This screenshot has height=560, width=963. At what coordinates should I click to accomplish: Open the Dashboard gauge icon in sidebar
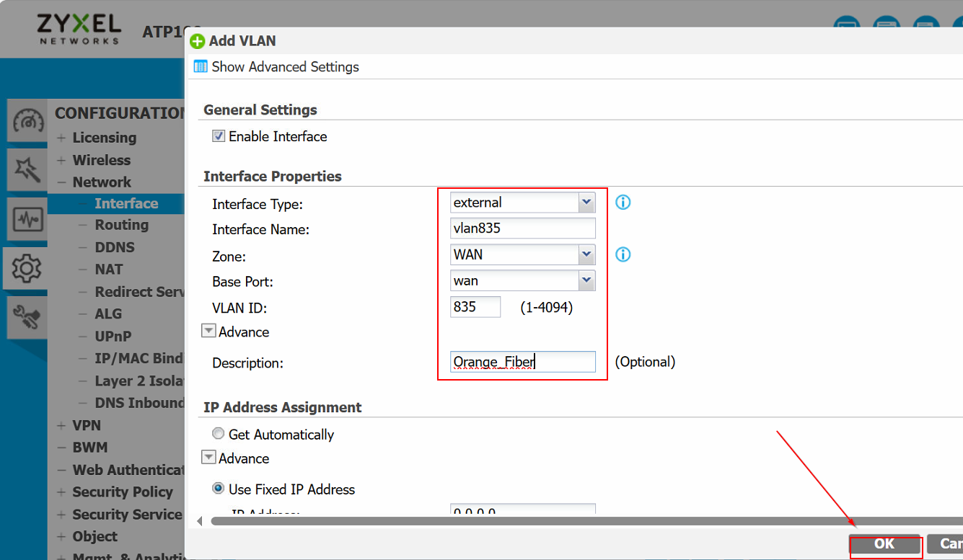26,120
